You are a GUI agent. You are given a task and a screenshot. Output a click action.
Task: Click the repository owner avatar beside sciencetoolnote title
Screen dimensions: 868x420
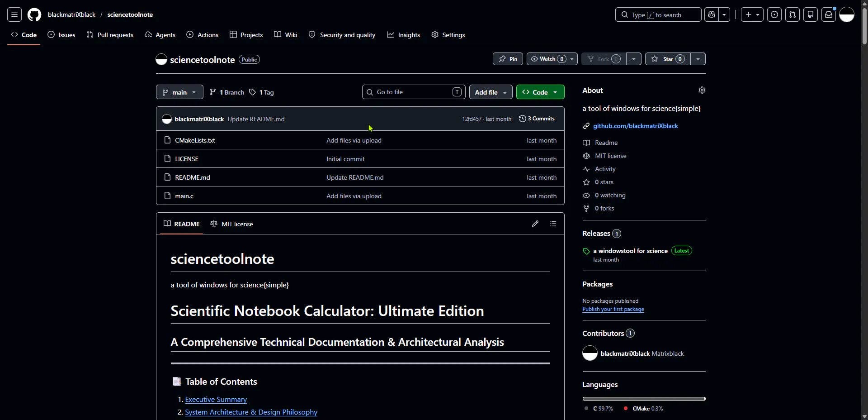161,59
